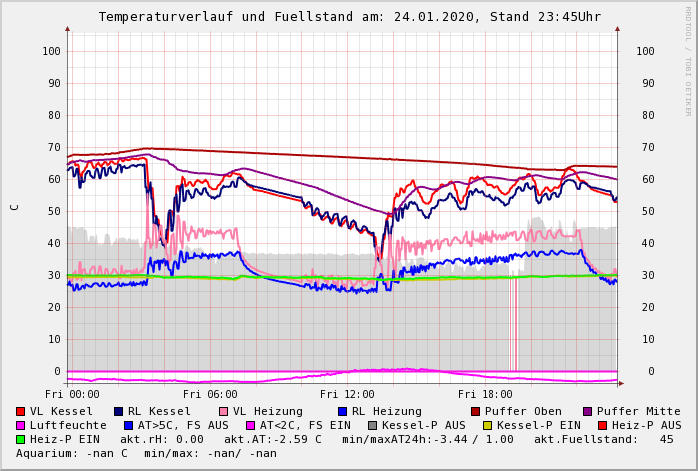Click the dark blue RL Kessel swatch
This screenshot has width=698, height=471.
(119, 411)
